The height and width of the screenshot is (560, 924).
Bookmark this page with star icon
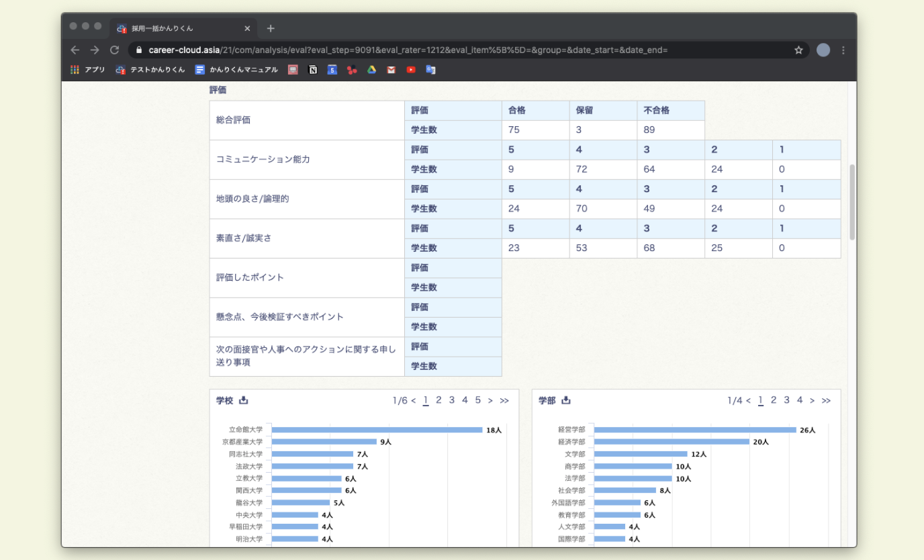pyautogui.click(x=798, y=50)
